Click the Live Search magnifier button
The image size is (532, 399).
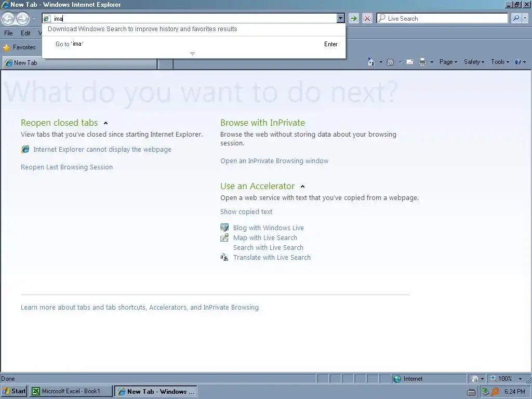click(516, 18)
